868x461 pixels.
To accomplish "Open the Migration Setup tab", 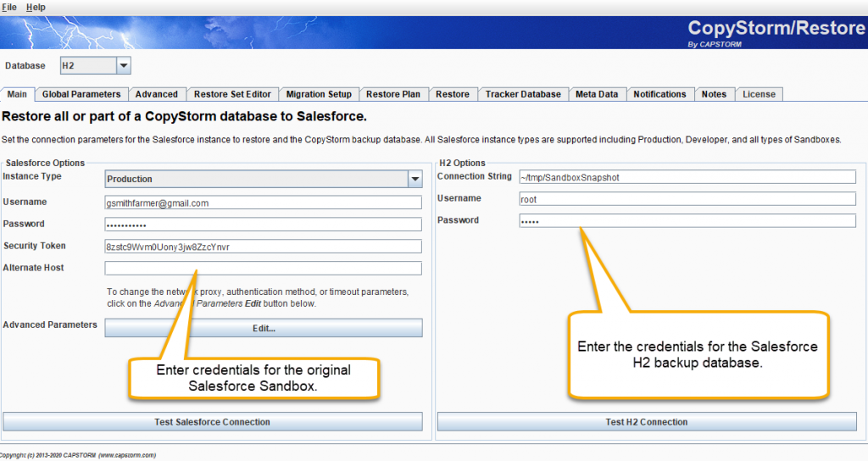I will [x=319, y=94].
